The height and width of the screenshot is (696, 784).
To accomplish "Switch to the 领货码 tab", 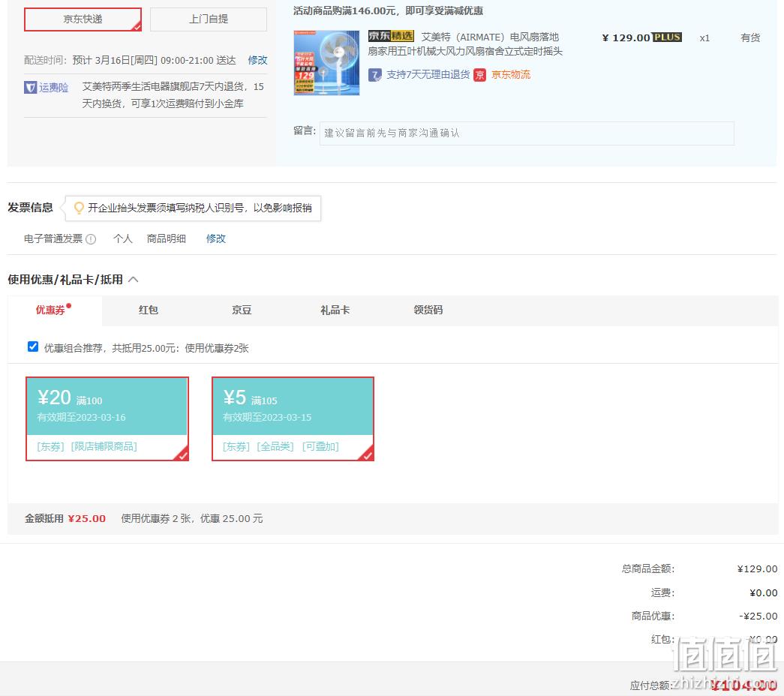I will tap(428, 310).
